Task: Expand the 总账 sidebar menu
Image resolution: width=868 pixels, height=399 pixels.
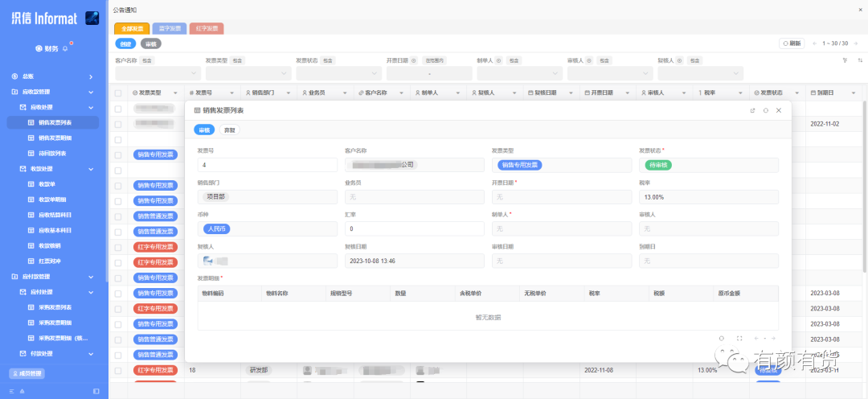Action: [52, 76]
